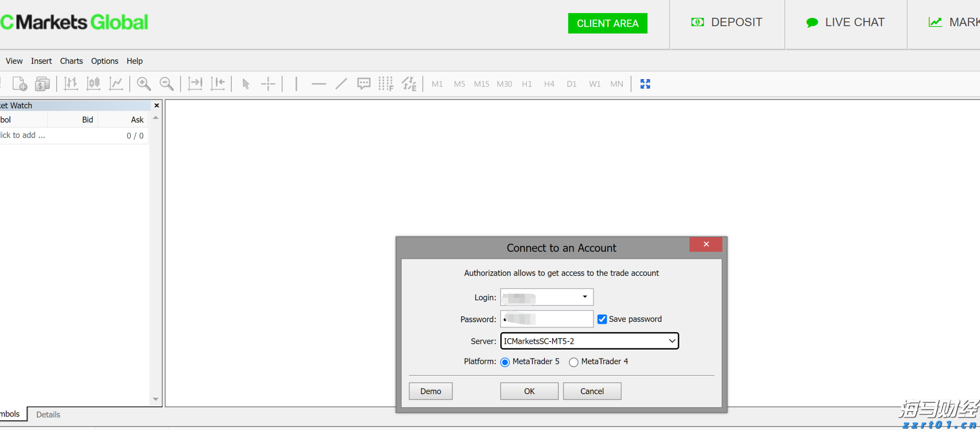Expand the Login dropdown arrow
980x430 pixels.
tap(584, 296)
